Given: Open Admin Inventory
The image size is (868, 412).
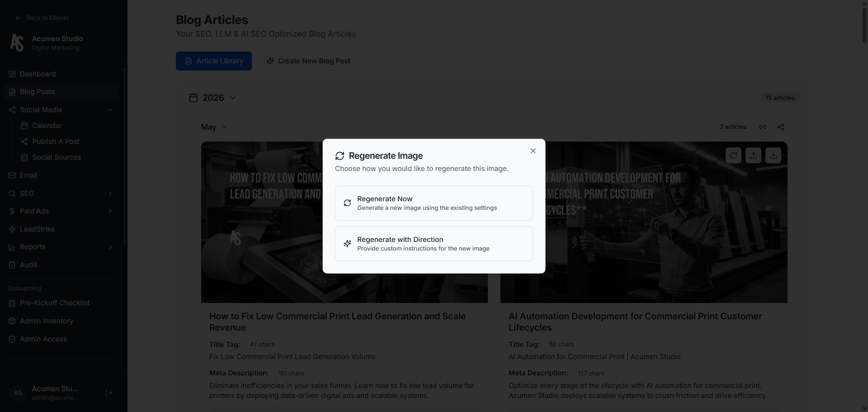Looking at the screenshot, I should coord(61,321).
